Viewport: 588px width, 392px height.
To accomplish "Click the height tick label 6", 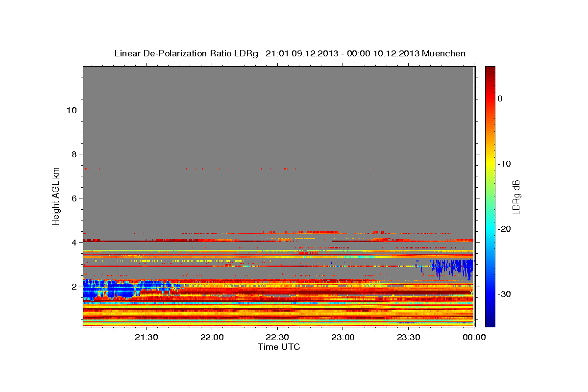I will coord(74,198).
